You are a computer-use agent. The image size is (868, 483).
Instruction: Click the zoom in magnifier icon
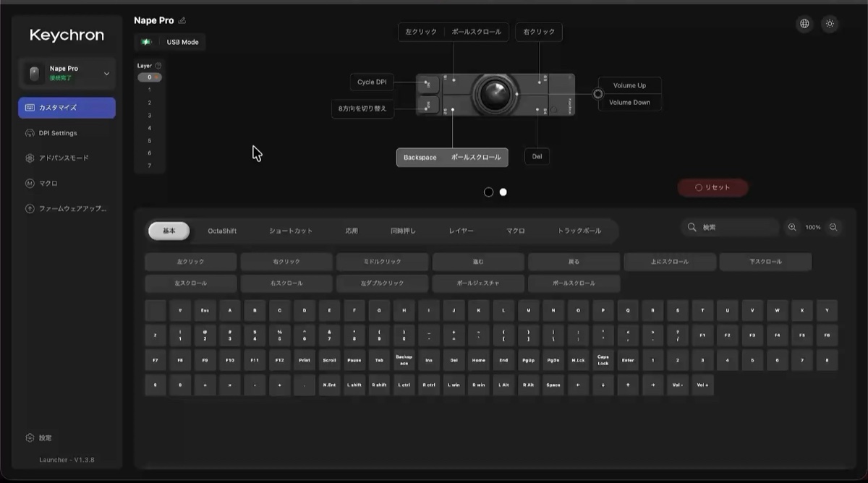pyautogui.click(x=792, y=227)
